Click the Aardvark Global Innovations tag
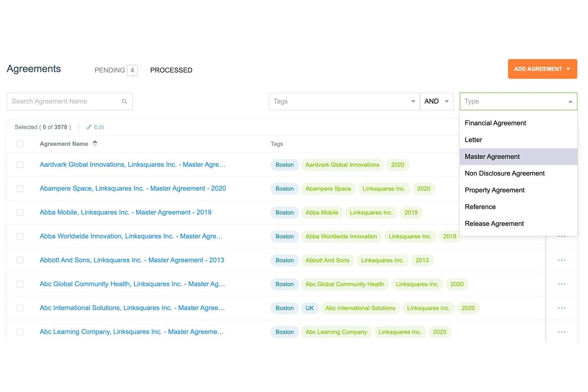 [x=342, y=165]
